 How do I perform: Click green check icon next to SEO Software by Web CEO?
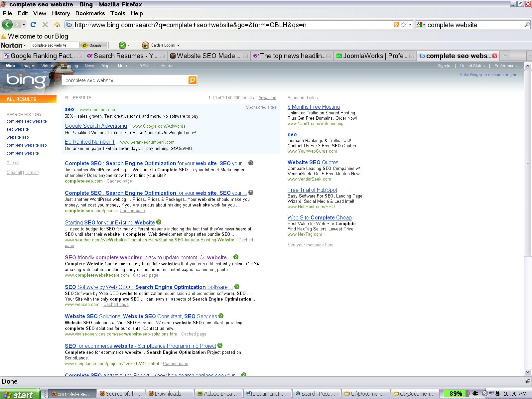(237, 287)
